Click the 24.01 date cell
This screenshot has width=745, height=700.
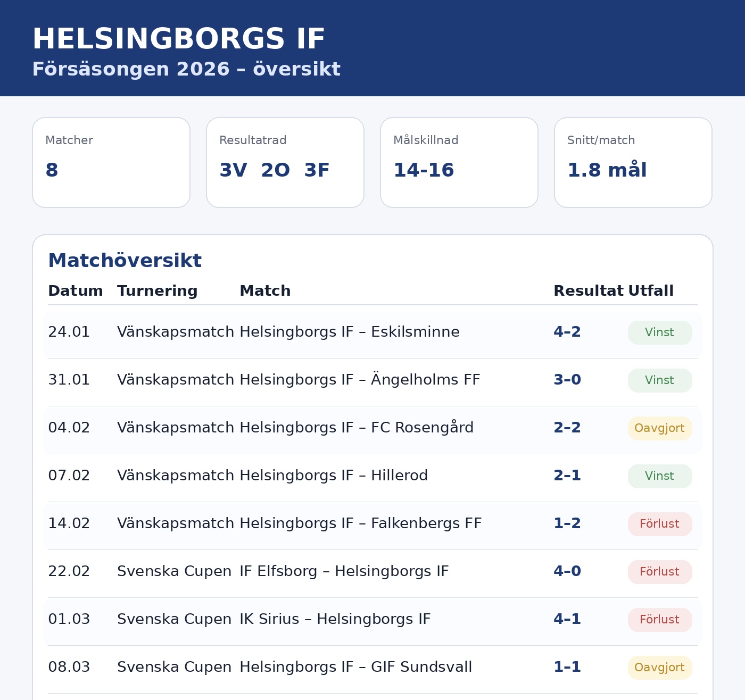69,332
